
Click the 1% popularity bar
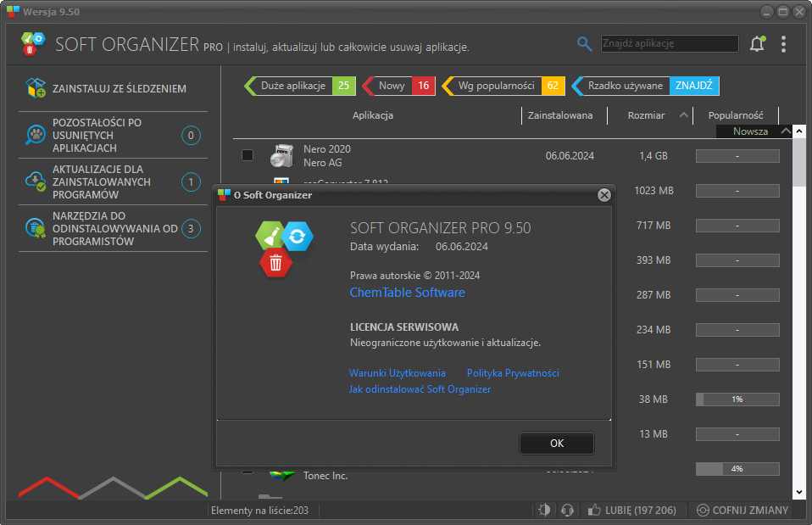point(737,399)
